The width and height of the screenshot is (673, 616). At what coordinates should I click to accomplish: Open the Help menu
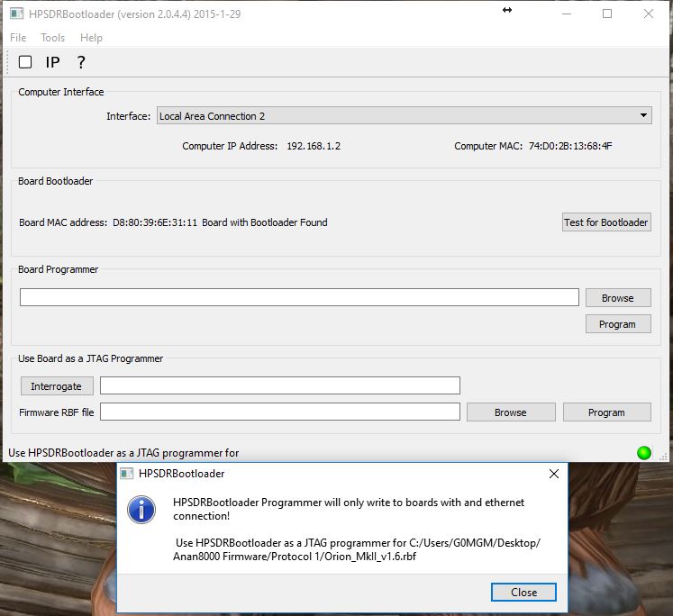coord(91,38)
